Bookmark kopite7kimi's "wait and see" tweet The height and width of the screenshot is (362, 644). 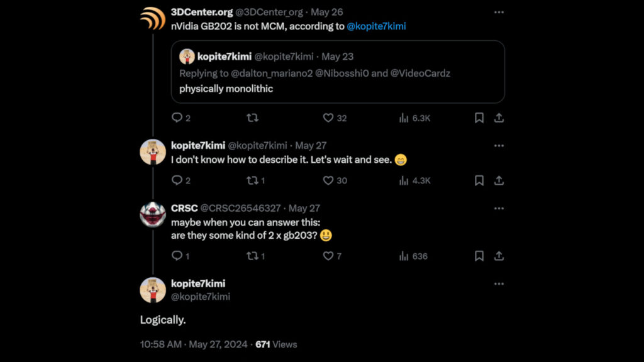(479, 180)
